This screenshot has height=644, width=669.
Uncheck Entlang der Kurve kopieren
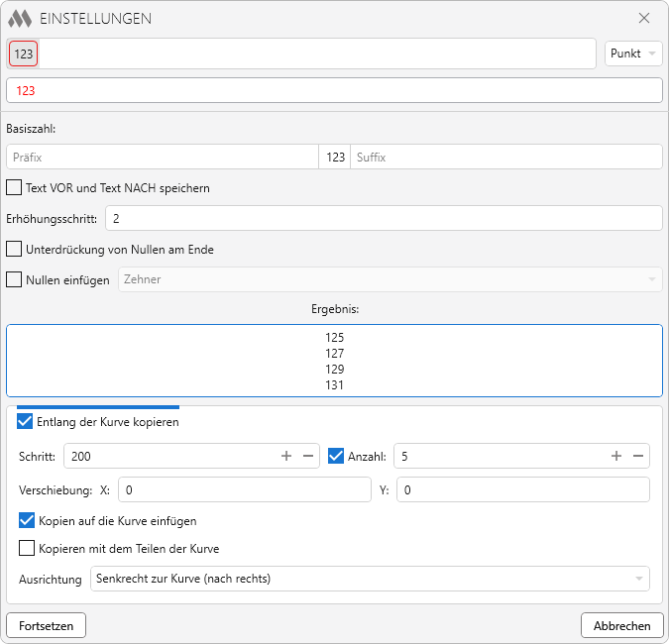(x=25, y=422)
